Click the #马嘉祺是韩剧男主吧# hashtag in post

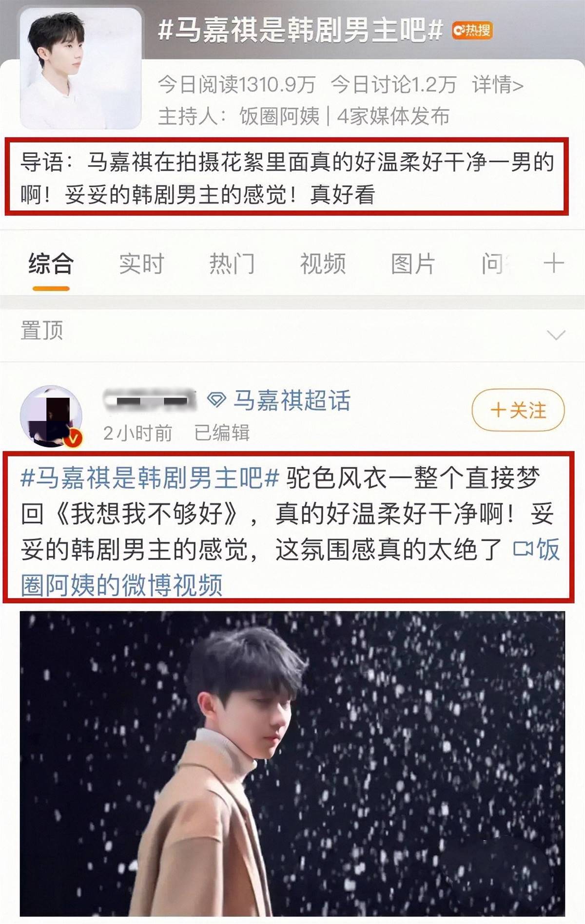click(x=150, y=477)
